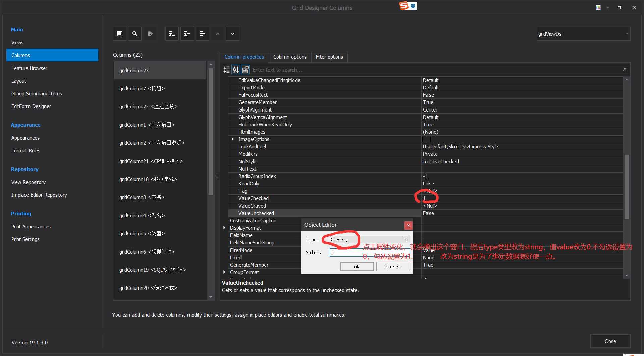Move column up with the up arrow
The height and width of the screenshot is (356, 644).
(x=218, y=34)
